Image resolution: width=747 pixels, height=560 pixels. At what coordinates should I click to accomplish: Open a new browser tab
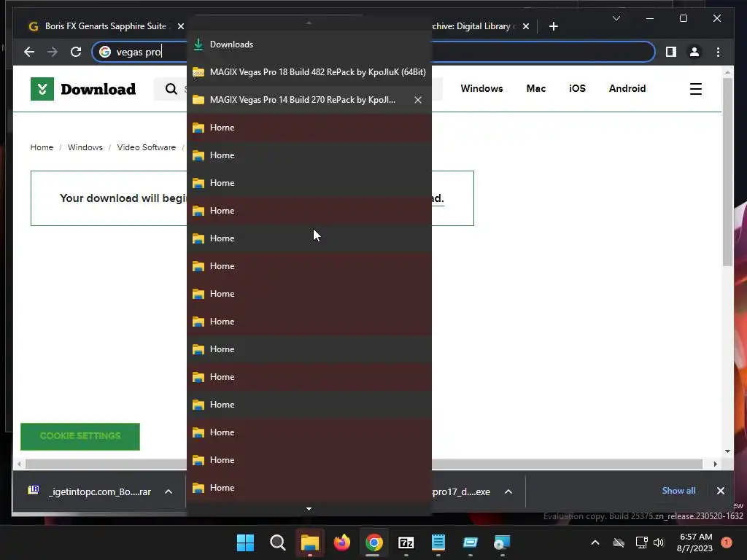[x=553, y=27]
